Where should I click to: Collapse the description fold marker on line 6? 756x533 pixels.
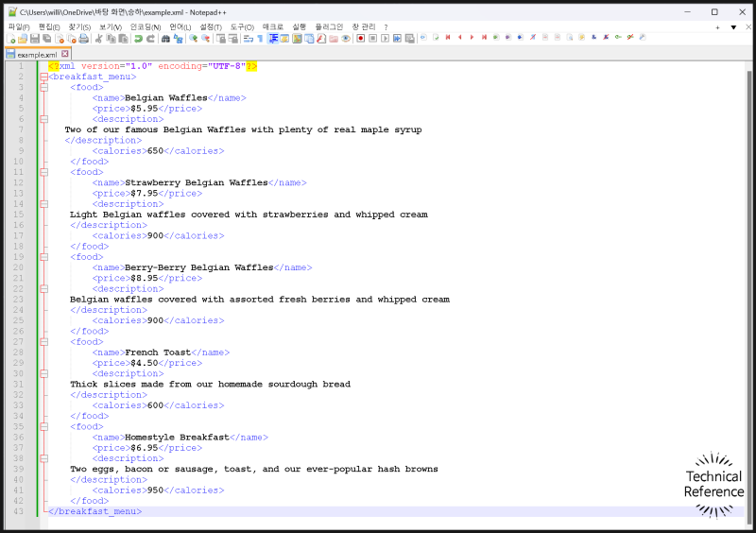point(43,120)
